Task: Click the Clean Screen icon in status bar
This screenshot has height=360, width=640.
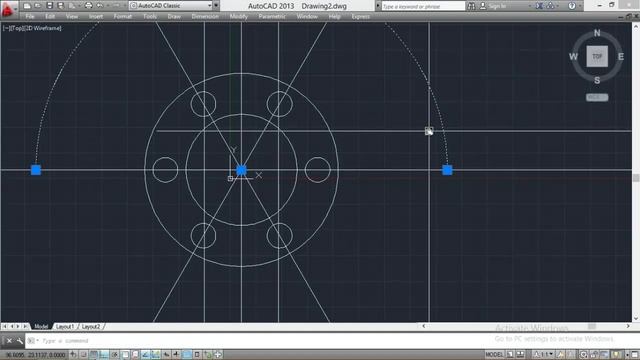Action: 634,354
